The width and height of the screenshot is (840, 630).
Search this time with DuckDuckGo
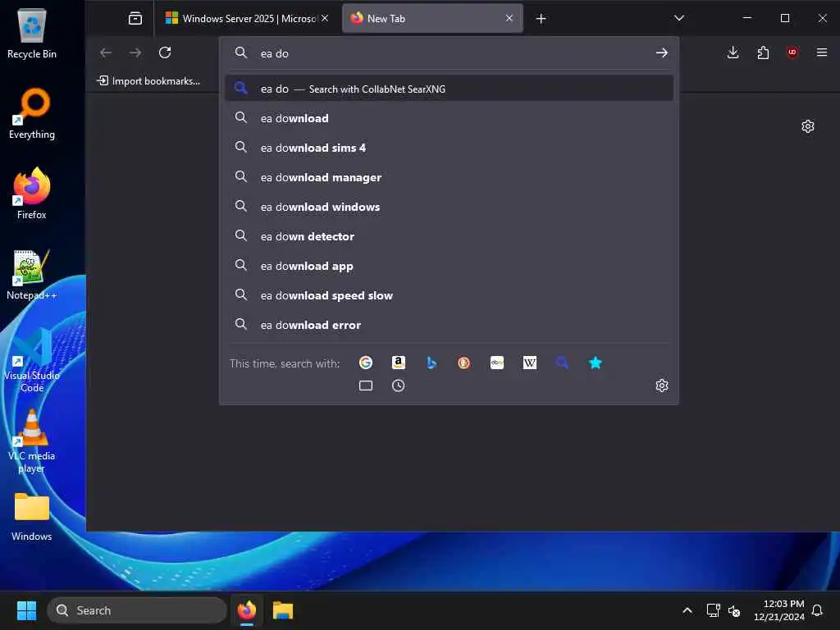[464, 363]
